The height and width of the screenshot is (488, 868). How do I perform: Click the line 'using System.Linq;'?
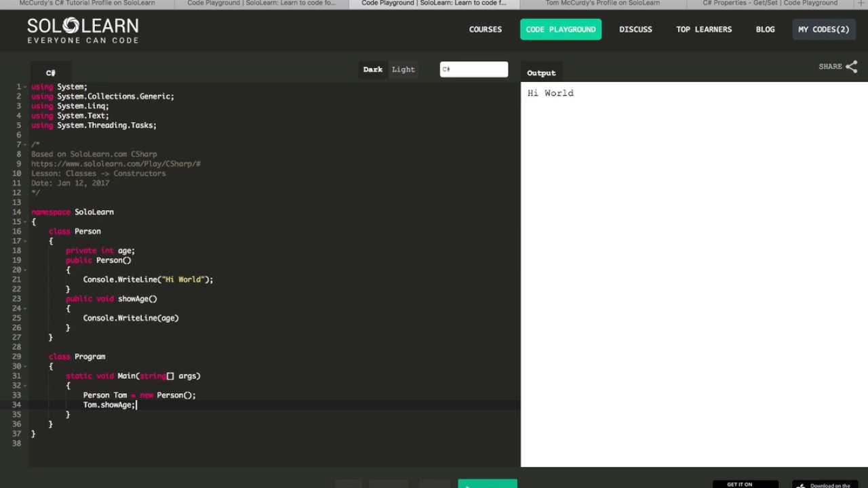point(70,106)
